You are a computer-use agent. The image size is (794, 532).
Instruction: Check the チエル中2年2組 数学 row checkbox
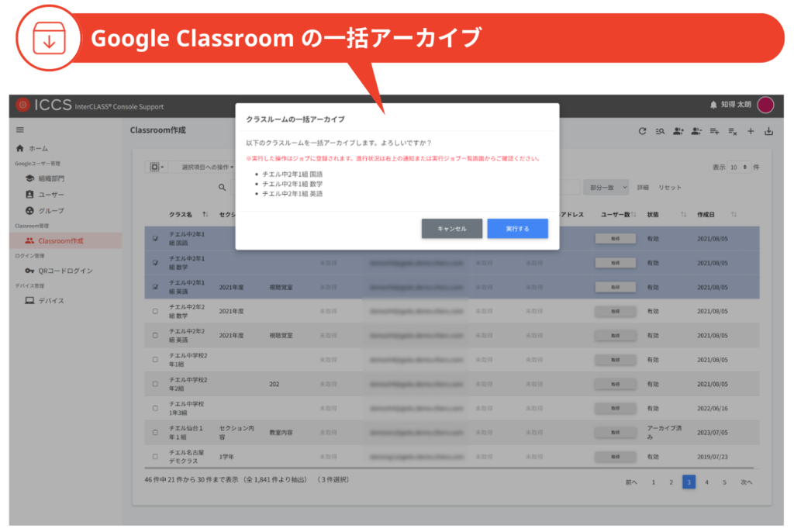155,311
